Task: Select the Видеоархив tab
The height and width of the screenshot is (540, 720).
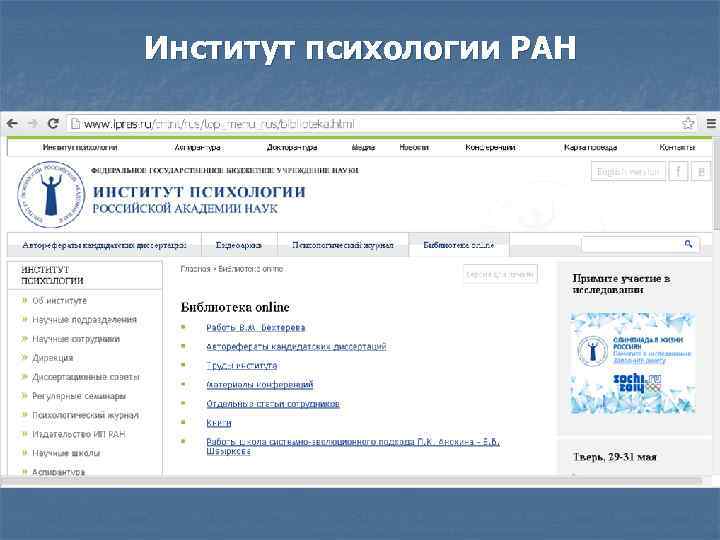Action: (x=239, y=245)
